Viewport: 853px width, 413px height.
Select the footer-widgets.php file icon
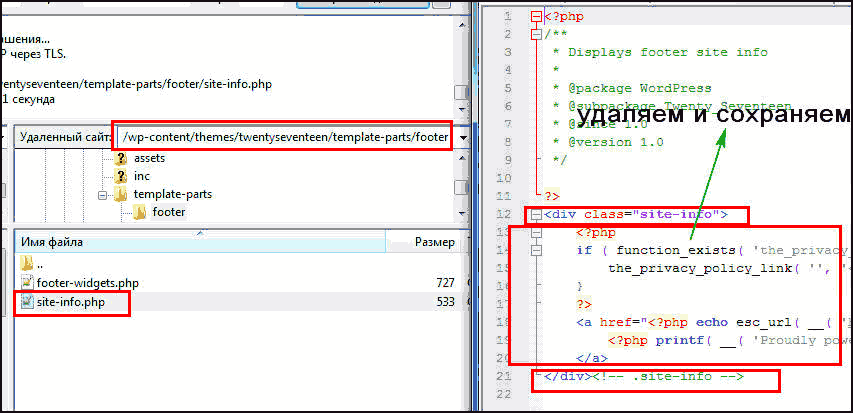(x=26, y=283)
